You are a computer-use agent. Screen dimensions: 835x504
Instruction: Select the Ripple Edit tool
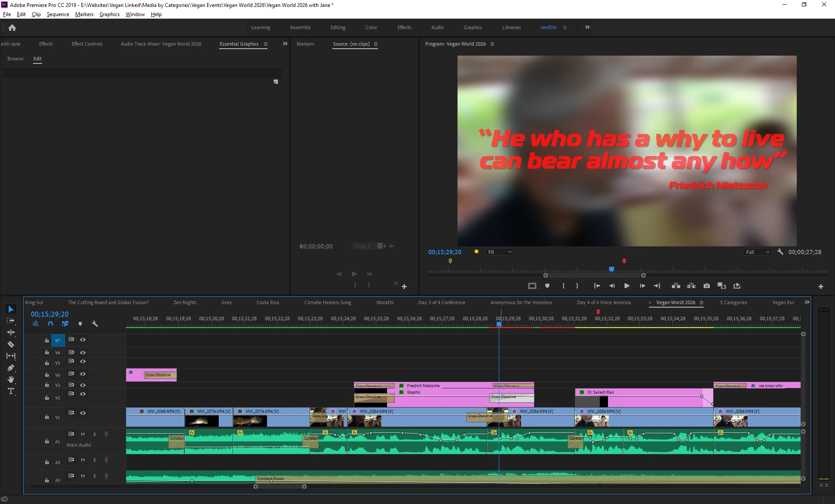[x=11, y=332]
